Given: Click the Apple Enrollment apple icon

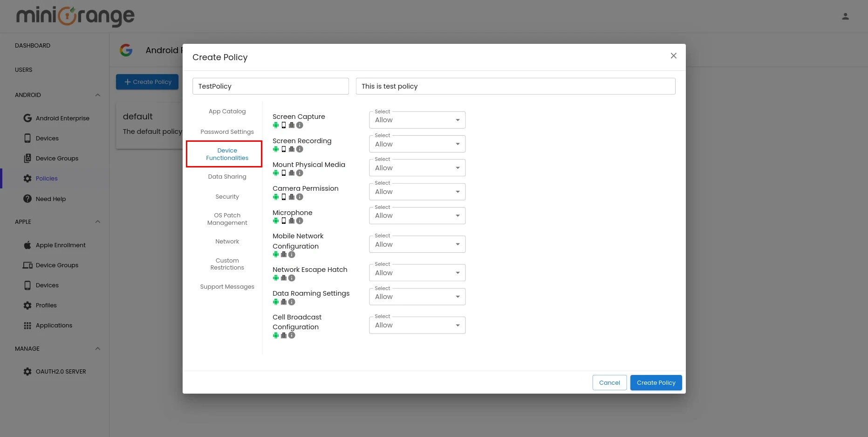Looking at the screenshot, I should [x=27, y=245].
